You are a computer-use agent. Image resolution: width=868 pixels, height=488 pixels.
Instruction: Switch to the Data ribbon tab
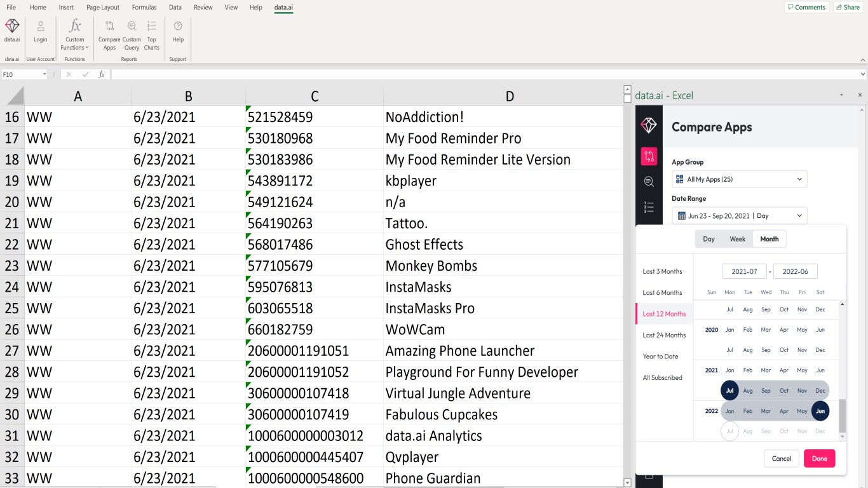[175, 8]
